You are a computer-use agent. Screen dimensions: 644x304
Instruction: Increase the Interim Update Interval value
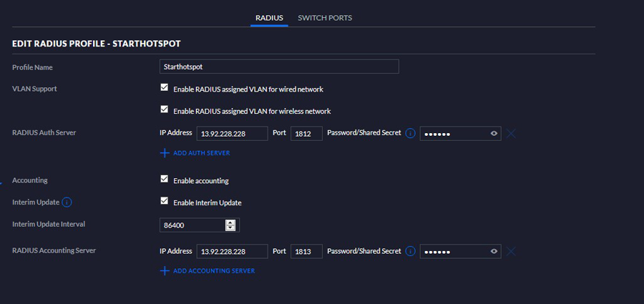pos(230,222)
